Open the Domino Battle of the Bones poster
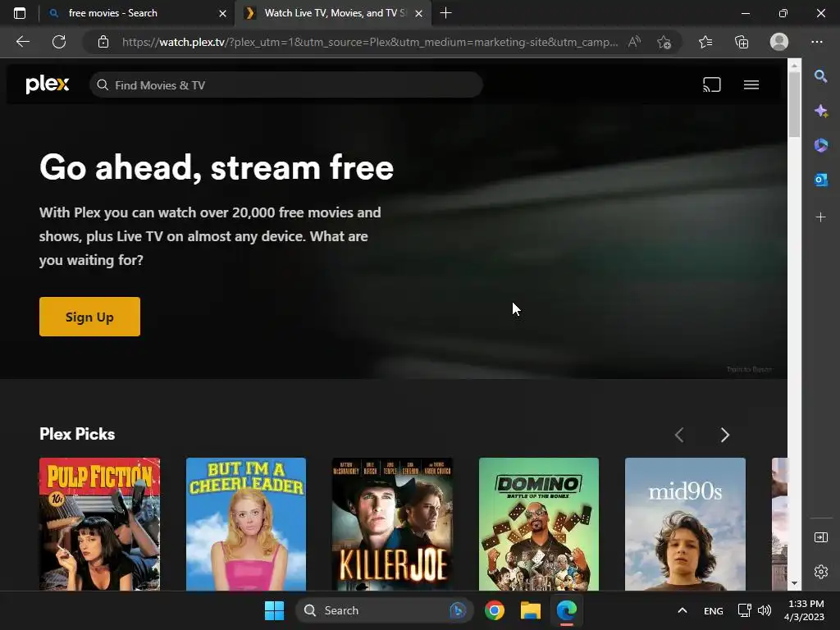The height and width of the screenshot is (630, 840). (538, 524)
